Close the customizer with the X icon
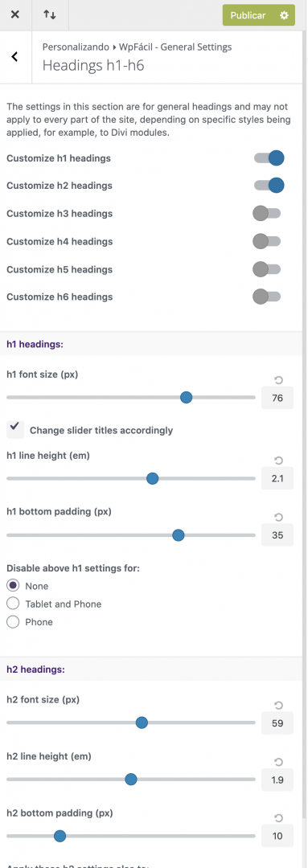Image resolution: width=308 pixels, height=868 pixels. 15,15
